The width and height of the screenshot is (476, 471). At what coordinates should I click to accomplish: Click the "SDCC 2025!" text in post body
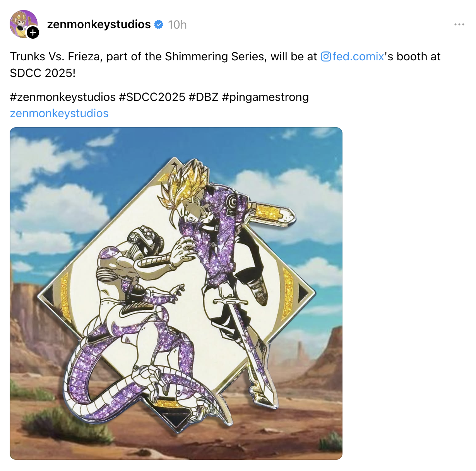pyautogui.click(x=43, y=73)
